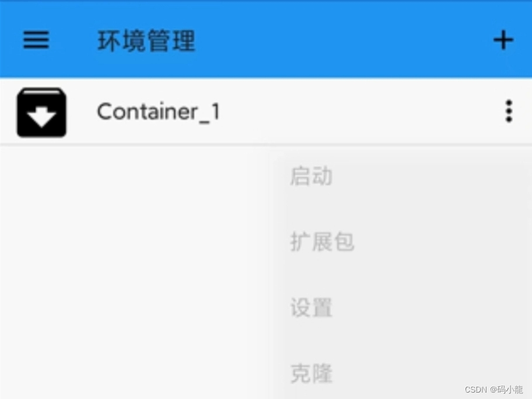
Task: Tap the three horizontal lines icon
Action: click(36, 40)
